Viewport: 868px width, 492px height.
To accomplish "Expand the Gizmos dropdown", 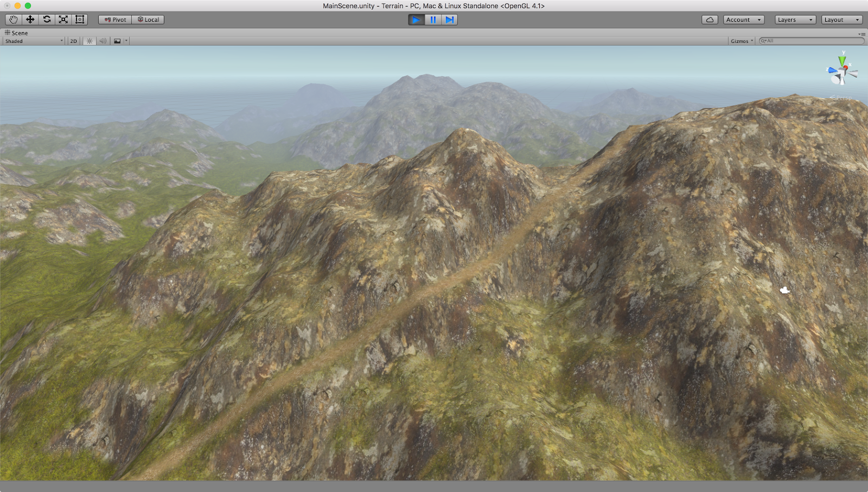I will point(742,41).
